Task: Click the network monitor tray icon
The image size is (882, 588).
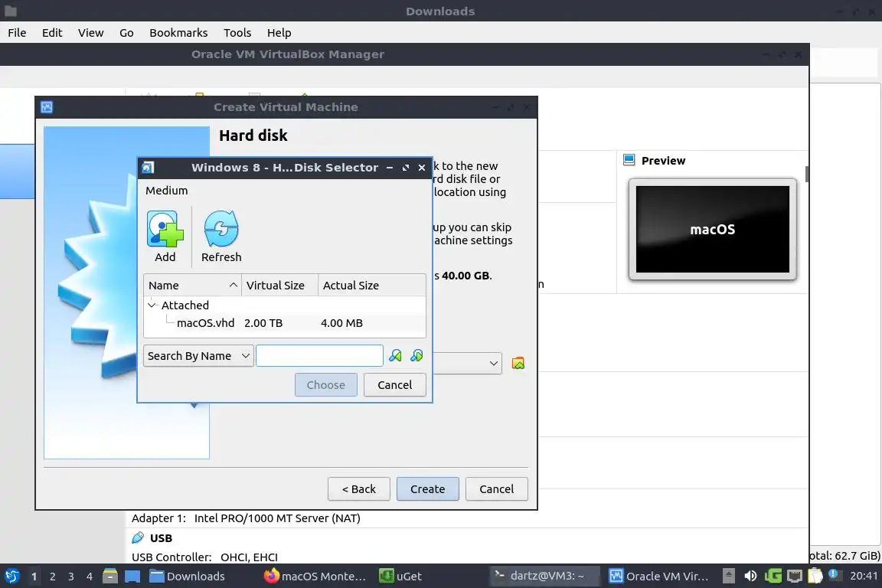Action: click(794, 577)
